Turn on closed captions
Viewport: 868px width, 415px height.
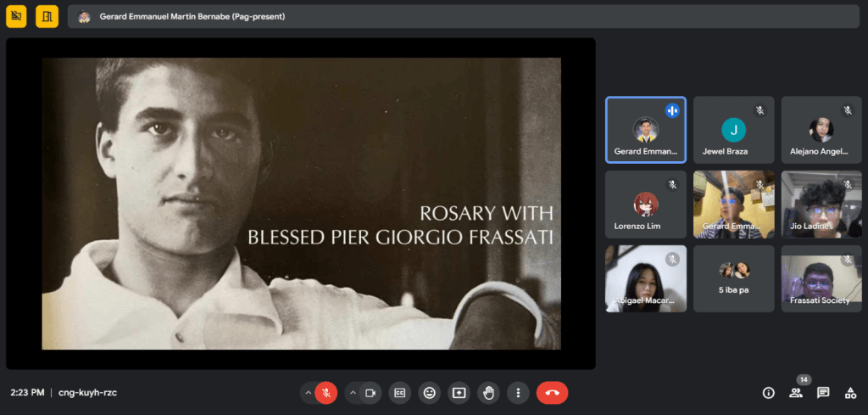click(x=400, y=393)
